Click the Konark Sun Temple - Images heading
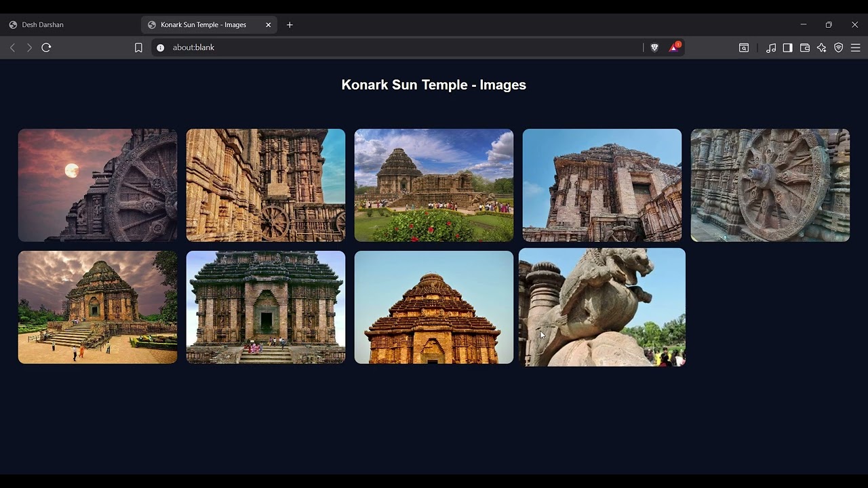Viewport: 868px width, 488px height. (x=434, y=85)
